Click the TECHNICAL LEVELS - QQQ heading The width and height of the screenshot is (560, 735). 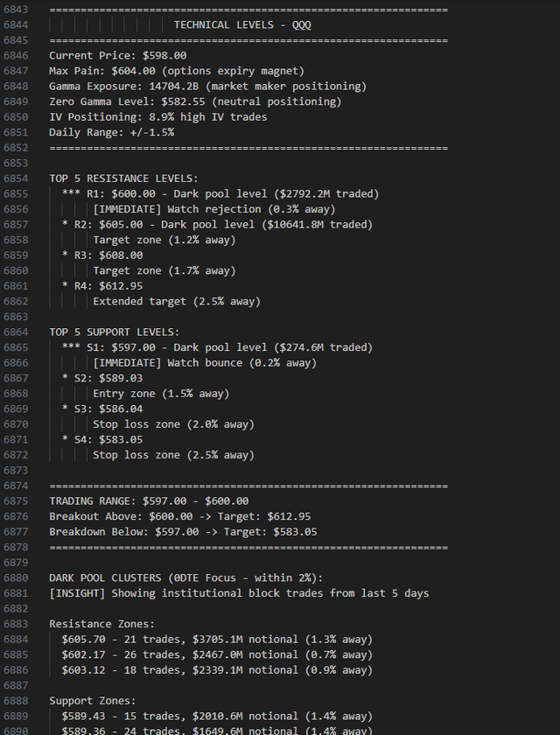click(x=242, y=24)
